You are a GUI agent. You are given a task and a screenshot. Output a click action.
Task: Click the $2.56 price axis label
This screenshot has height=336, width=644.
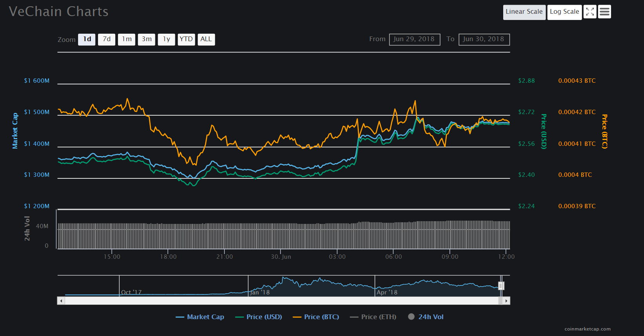pyautogui.click(x=526, y=144)
